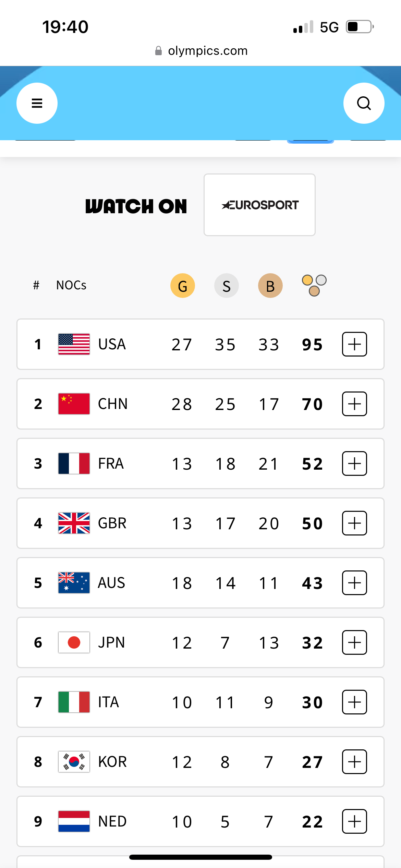
Task: Sort by bronze medal B icon
Action: (x=270, y=286)
